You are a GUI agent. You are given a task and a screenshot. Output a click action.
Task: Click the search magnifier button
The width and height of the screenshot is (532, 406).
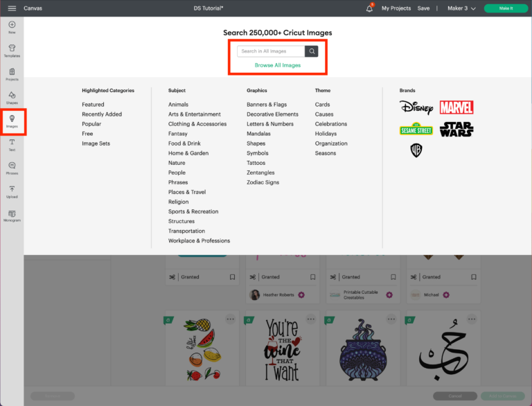(312, 51)
